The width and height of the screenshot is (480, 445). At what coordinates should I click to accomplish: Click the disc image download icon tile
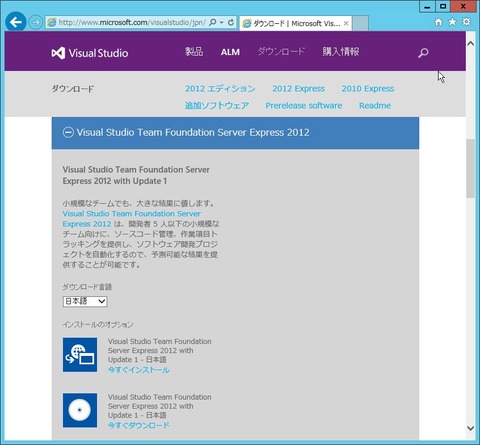click(x=80, y=410)
